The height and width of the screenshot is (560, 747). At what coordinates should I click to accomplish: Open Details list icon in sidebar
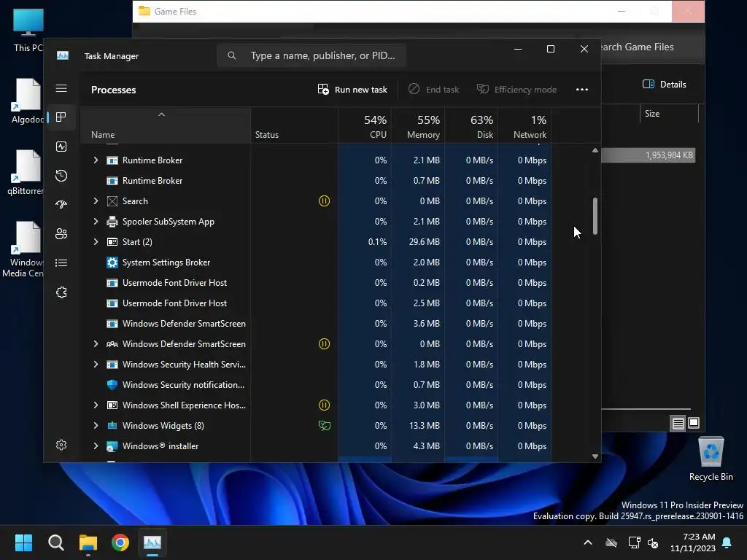click(x=61, y=262)
